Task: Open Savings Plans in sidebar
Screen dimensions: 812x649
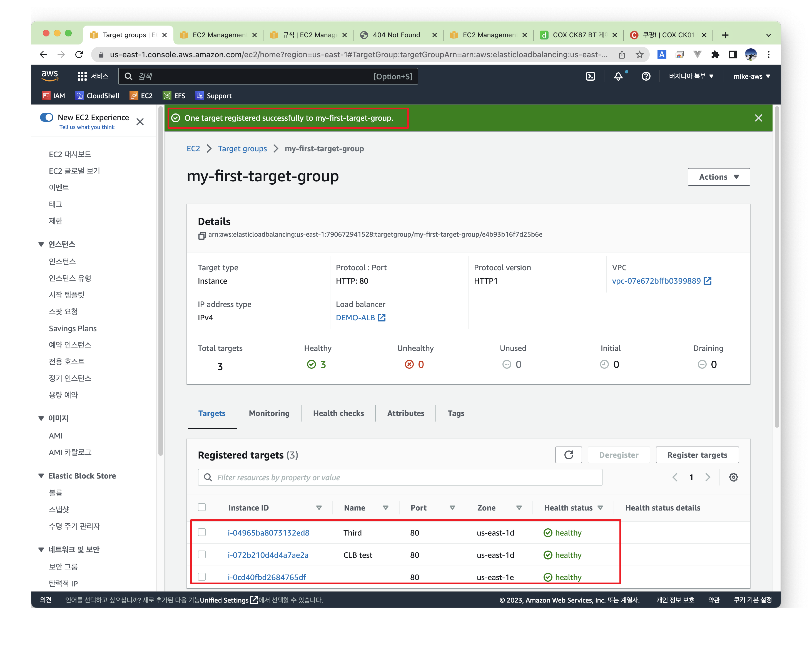Action: [72, 328]
